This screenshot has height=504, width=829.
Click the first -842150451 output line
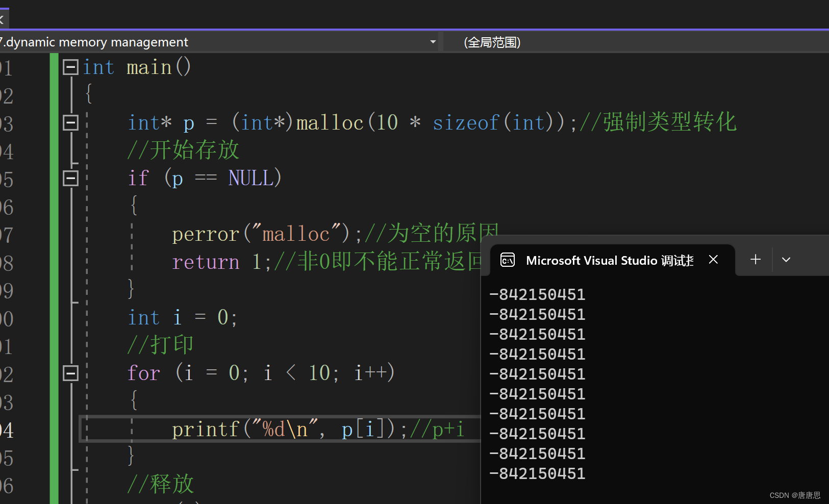click(537, 294)
